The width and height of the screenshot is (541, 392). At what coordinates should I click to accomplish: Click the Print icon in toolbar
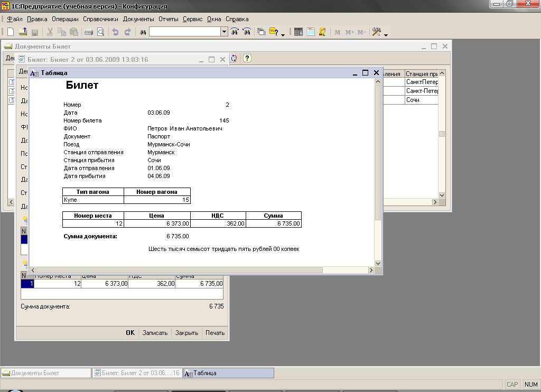pyautogui.click(x=89, y=32)
